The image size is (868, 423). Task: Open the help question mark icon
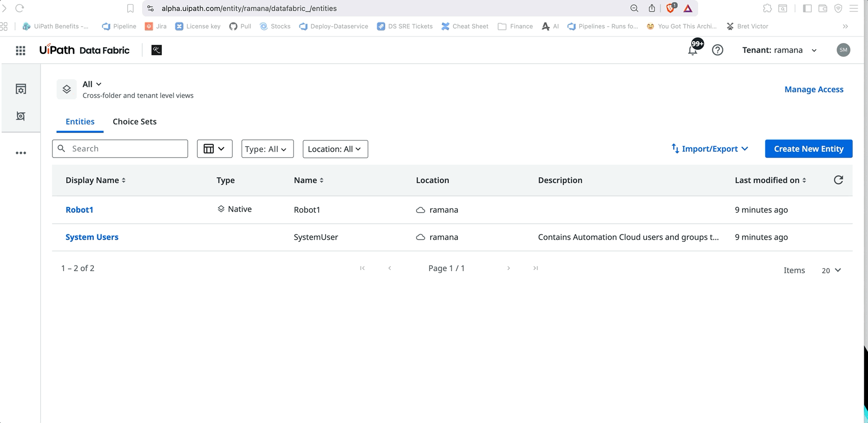click(x=718, y=50)
